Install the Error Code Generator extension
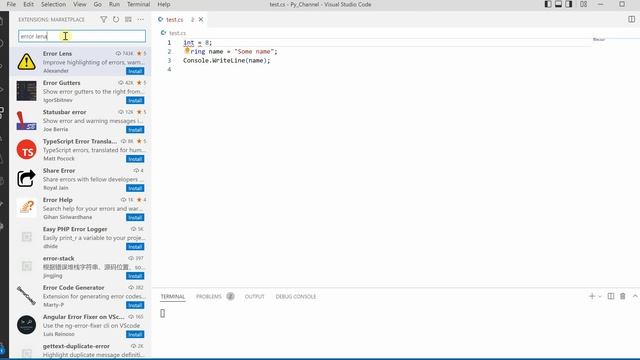 click(135, 305)
